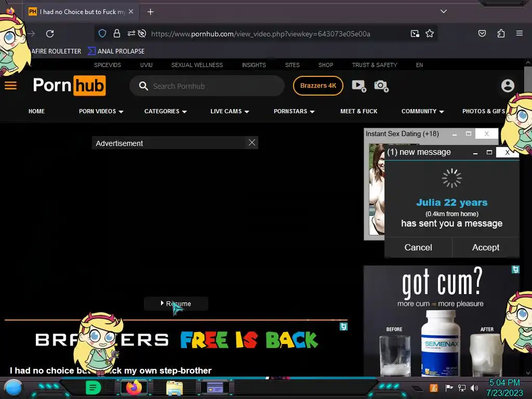Change language via the EN selector

[419, 65]
